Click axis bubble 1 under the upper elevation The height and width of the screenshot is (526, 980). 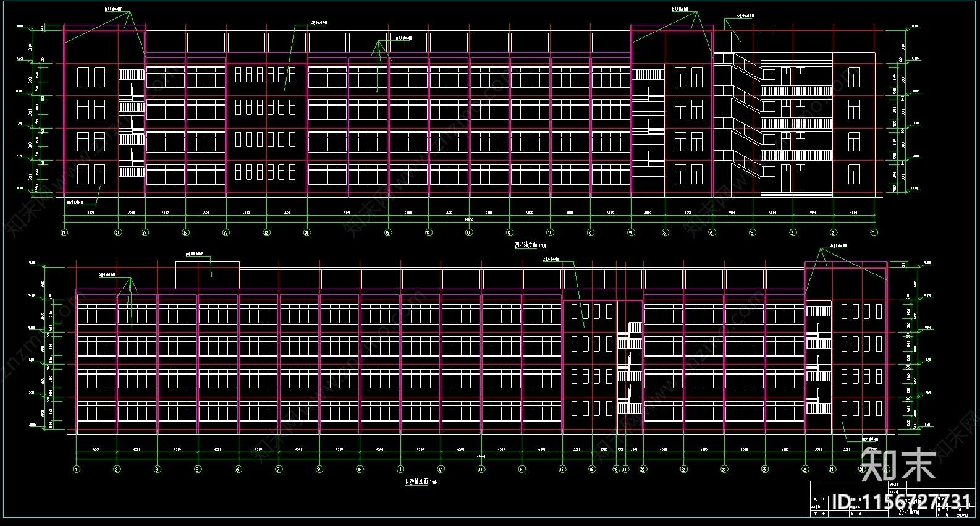coord(874,233)
